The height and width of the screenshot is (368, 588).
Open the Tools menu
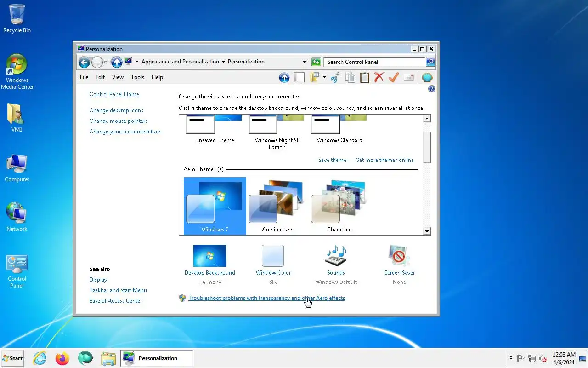pyautogui.click(x=137, y=77)
